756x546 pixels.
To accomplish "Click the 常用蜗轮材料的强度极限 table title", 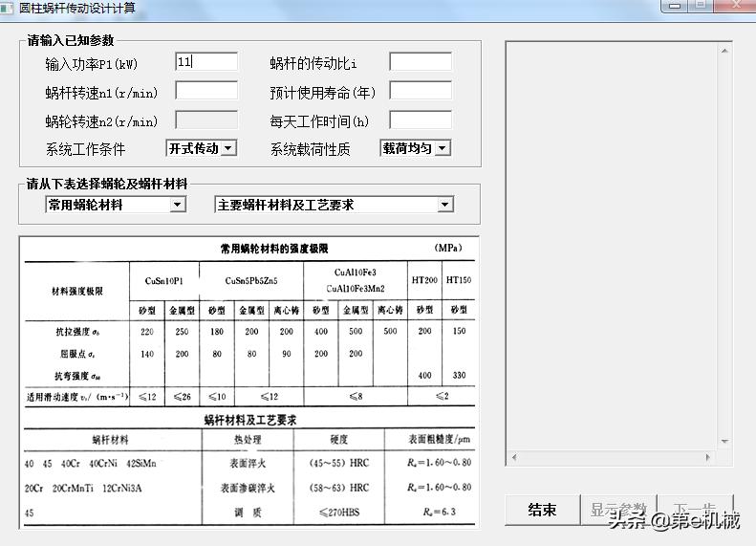I will point(274,249).
